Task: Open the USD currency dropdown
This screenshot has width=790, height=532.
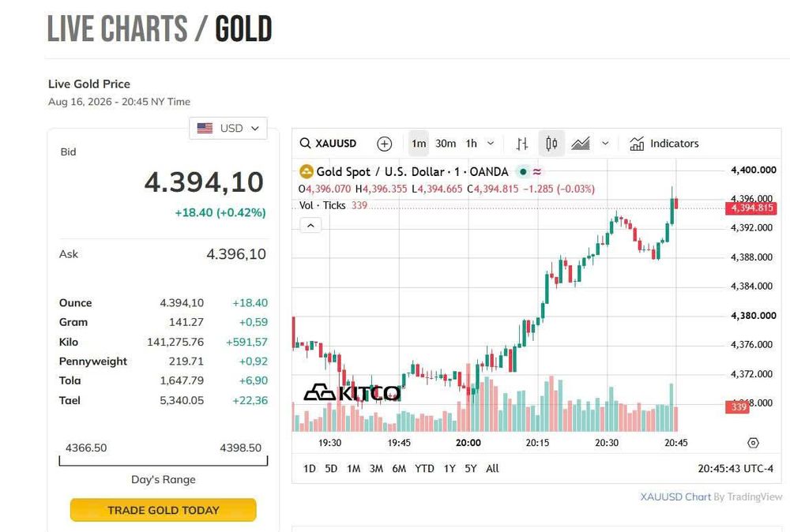Action: [x=228, y=129]
